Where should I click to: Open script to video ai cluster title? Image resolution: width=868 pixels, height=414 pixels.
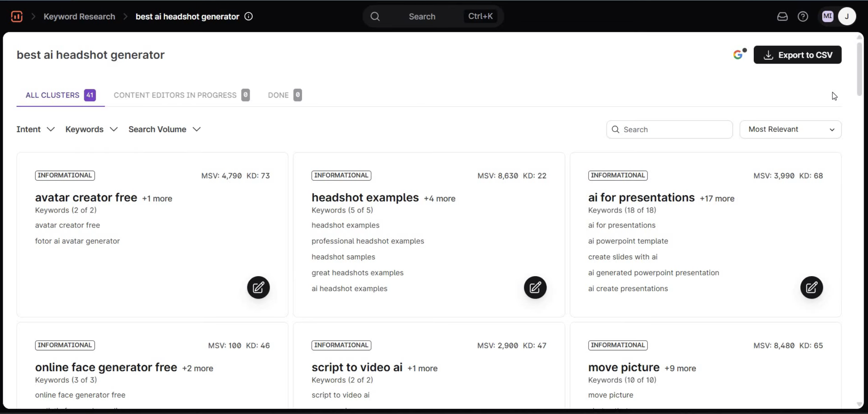point(357,367)
